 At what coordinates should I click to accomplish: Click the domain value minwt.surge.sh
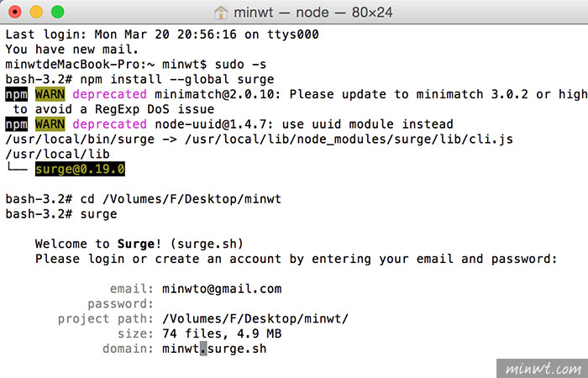pos(214,349)
